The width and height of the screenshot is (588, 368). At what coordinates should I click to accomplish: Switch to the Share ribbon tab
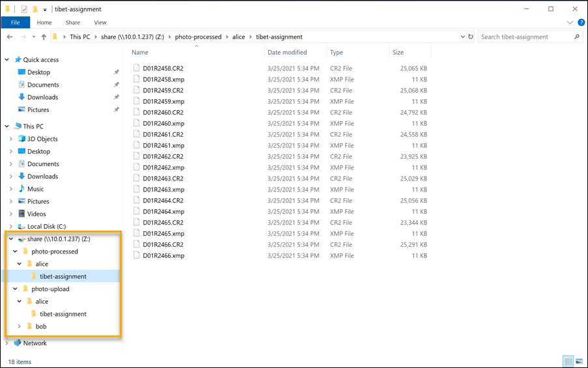click(73, 23)
